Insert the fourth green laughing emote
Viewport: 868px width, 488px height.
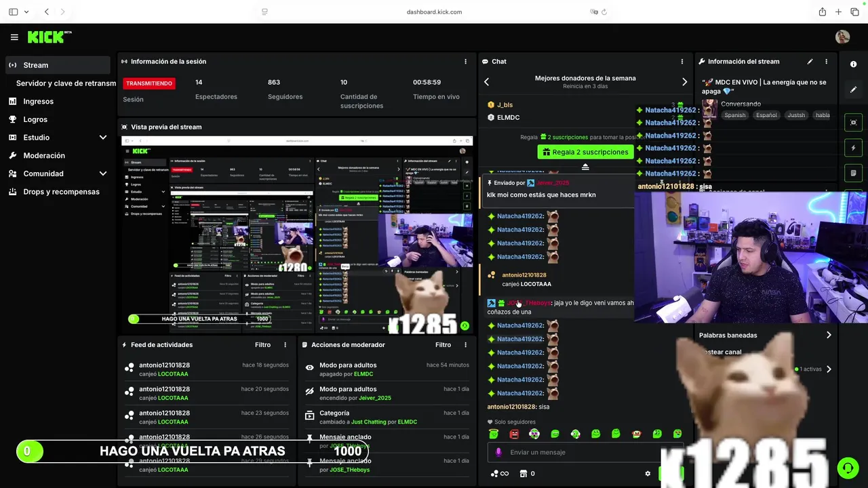(x=555, y=434)
